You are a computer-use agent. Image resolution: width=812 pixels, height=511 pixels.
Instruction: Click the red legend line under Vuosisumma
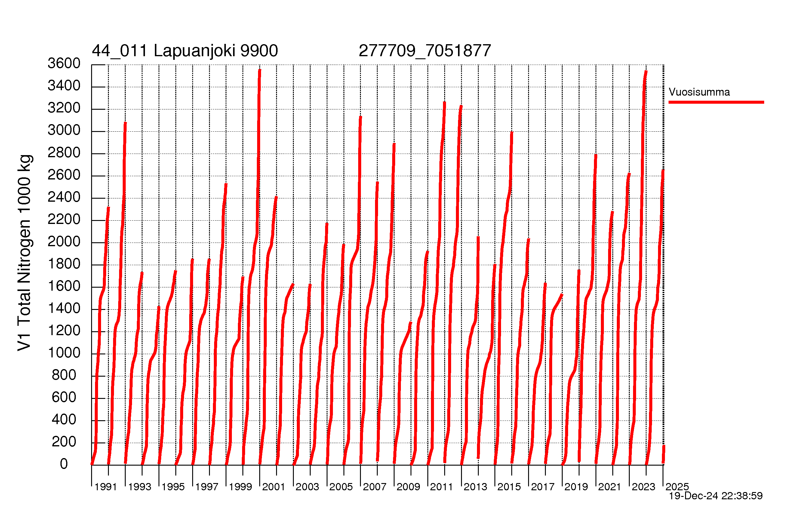point(716,102)
